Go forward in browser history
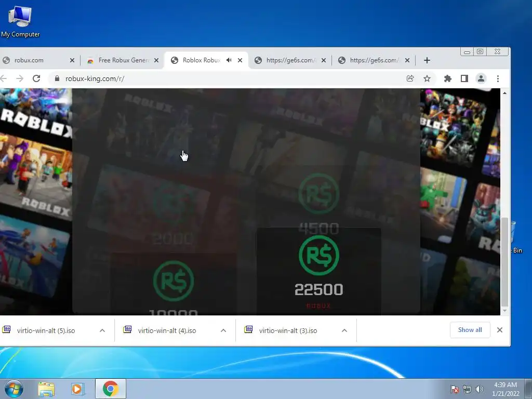Image resolution: width=532 pixels, height=399 pixels. (x=20, y=79)
